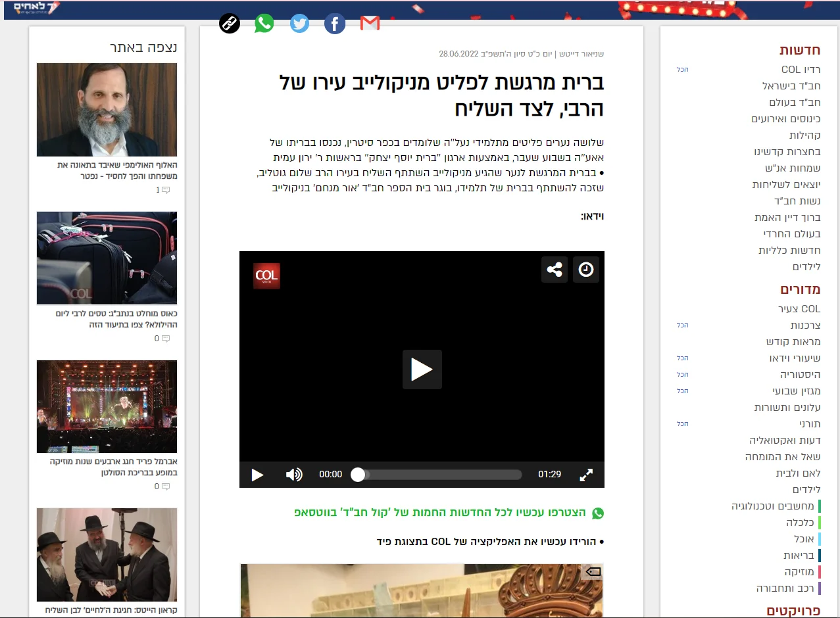Share the article on Facebook
840x618 pixels.
coord(335,24)
